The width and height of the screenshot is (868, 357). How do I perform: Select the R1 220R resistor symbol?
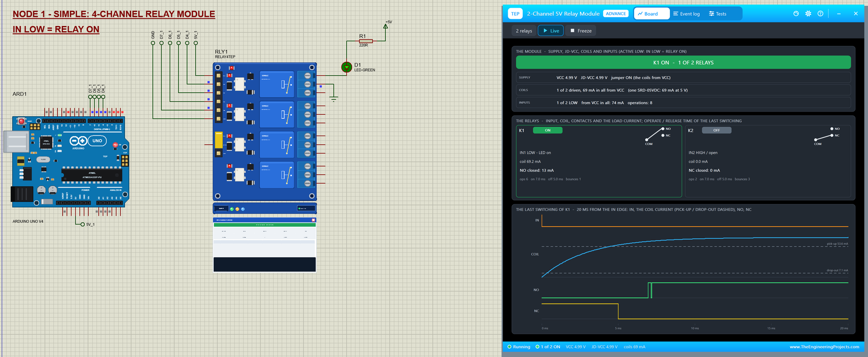tap(365, 41)
